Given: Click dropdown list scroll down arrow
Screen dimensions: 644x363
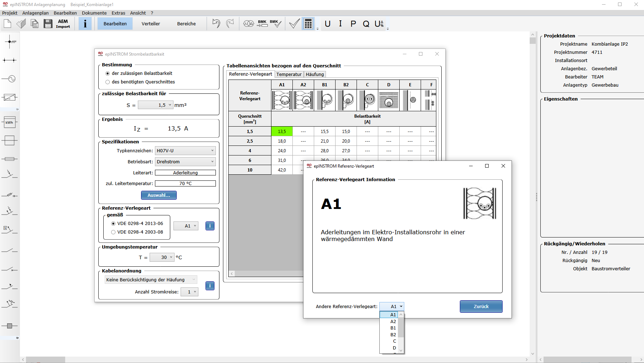Looking at the screenshot, I should pos(401,351).
